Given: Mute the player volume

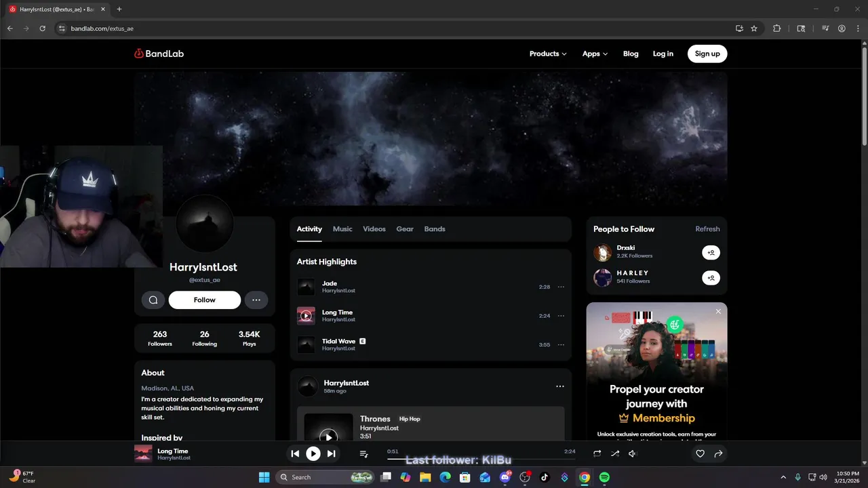Looking at the screenshot, I should click(632, 454).
